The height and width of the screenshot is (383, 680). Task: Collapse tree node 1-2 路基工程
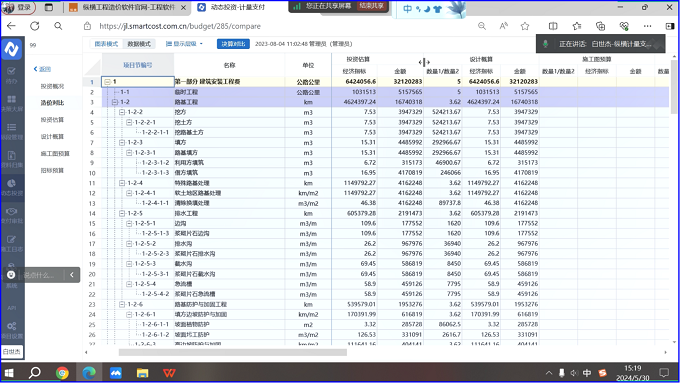114,102
